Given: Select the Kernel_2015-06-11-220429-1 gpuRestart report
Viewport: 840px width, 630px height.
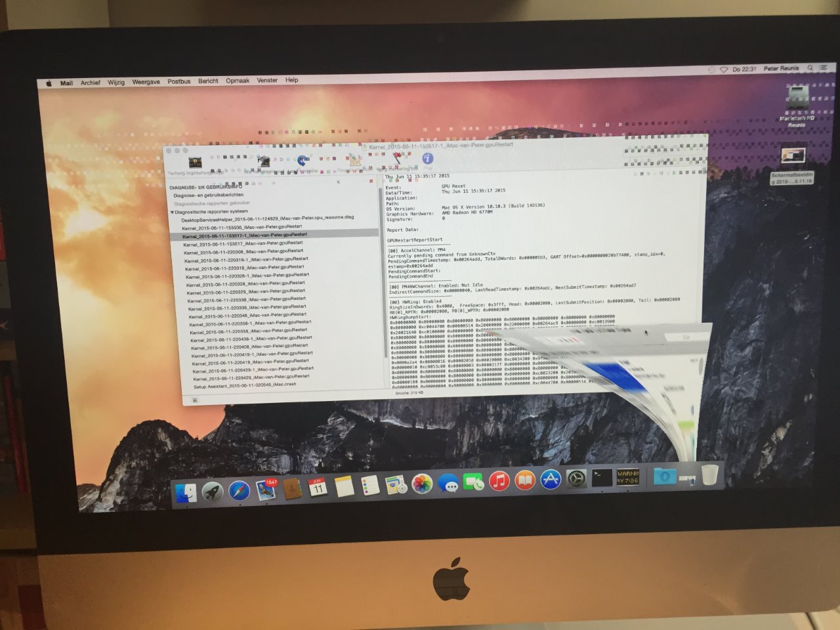Looking at the screenshot, I should coord(253,370).
